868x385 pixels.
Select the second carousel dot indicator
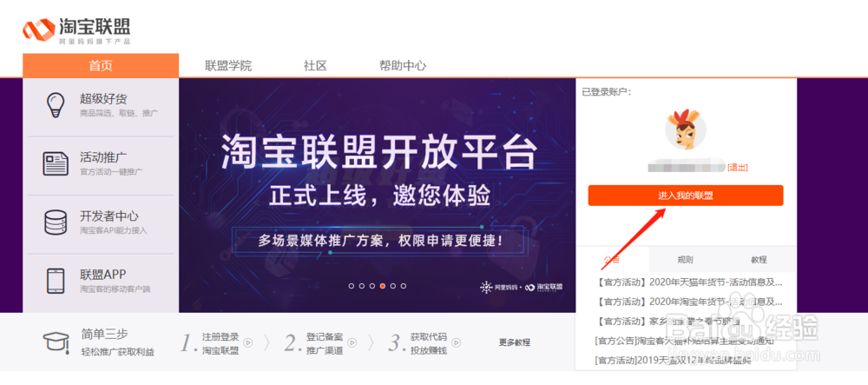coord(361,286)
